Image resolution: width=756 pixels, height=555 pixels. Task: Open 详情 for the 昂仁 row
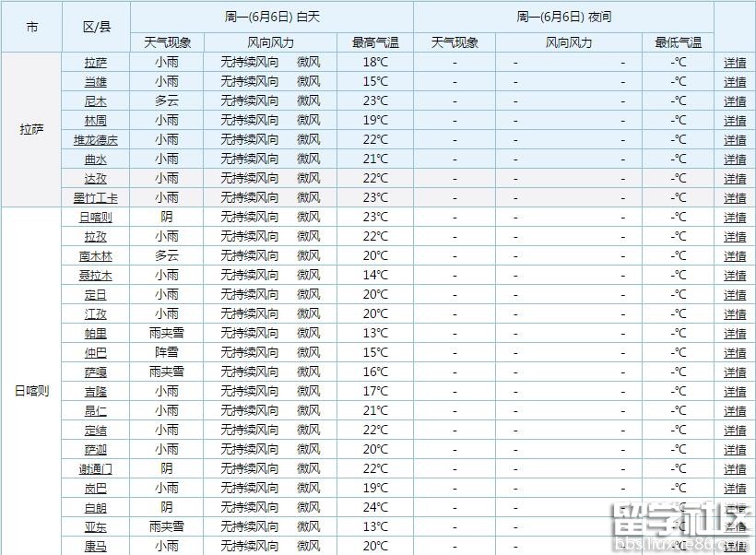pos(735,411)
